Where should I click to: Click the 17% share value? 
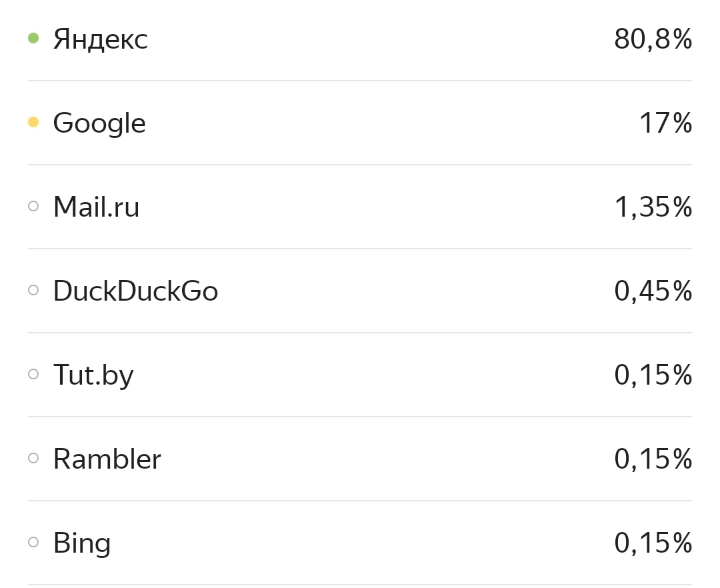665,124
